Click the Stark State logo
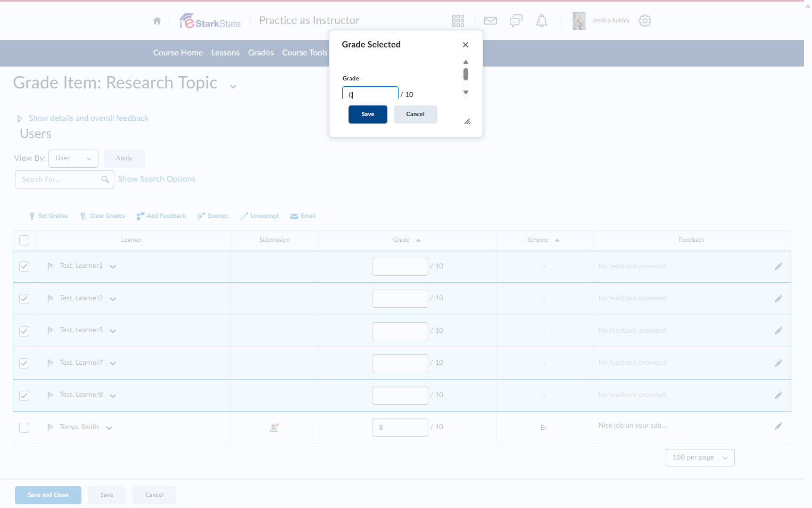Screen dimensions: 812x508 (x=210, y=21)
